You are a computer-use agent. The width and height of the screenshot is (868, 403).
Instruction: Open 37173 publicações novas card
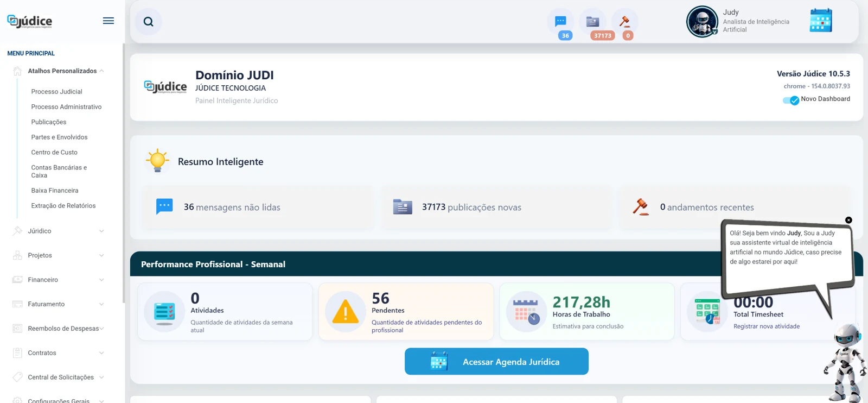coord(497,207)
